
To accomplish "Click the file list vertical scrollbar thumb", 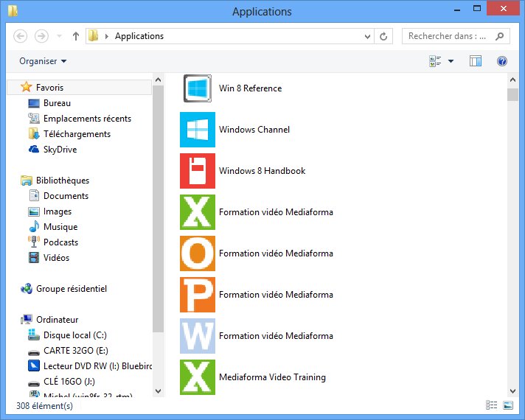I will [x=512, y=94].
